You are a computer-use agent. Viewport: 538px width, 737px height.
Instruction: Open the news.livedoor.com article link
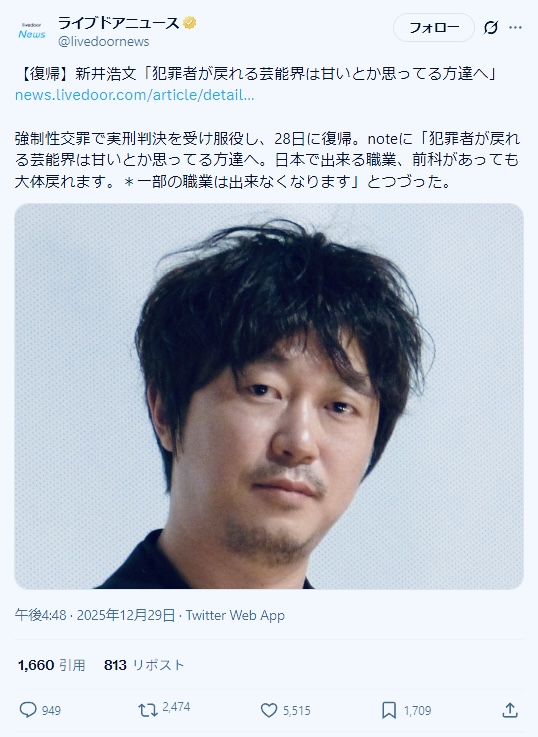point(134,95)
